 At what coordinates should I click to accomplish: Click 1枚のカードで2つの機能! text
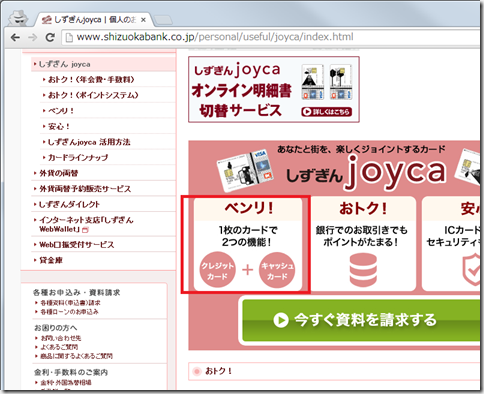(248, 236)
